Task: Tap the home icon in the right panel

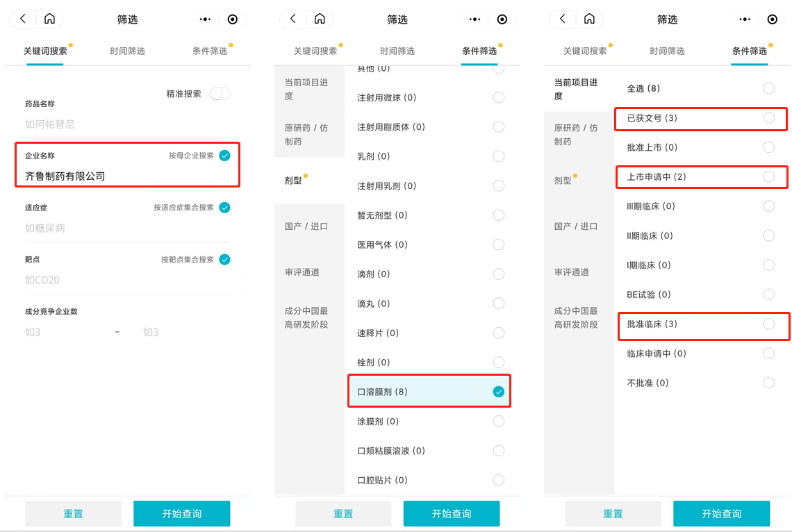Action: tap(589, 19)
